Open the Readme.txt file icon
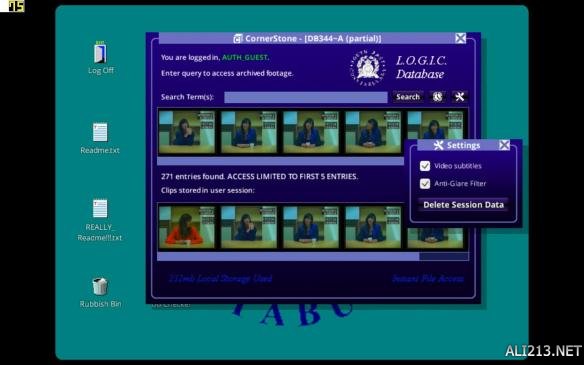The image size is (584, 365). click(100, 139)
